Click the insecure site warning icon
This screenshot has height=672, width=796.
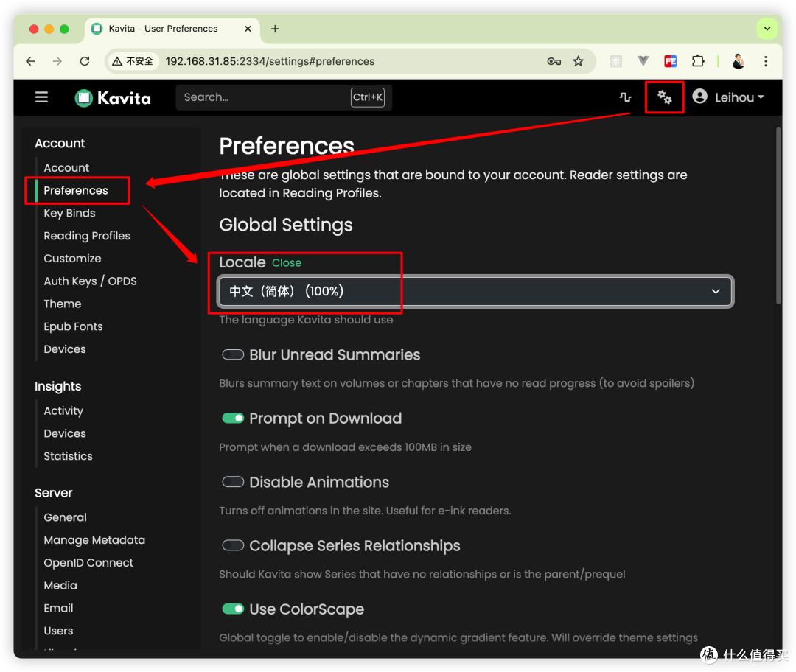tap(117, 61)
